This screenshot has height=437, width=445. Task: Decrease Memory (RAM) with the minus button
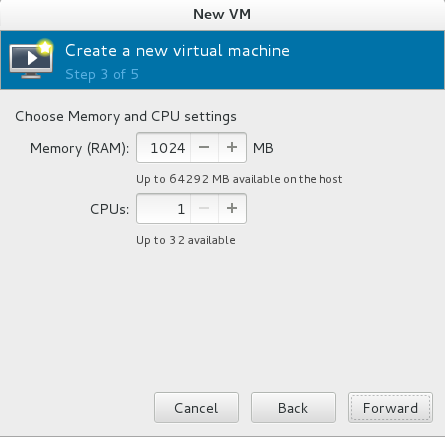tap(204, 147)
